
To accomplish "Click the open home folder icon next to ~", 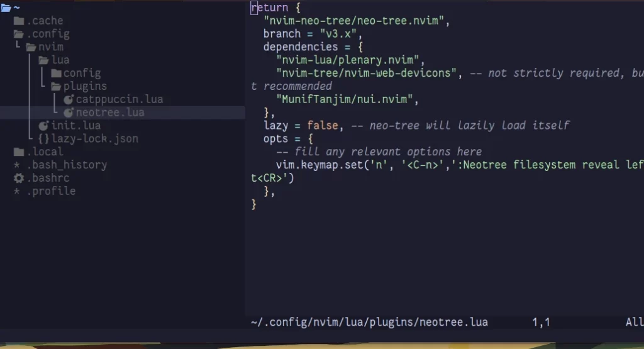I will [x=6, y=8].
